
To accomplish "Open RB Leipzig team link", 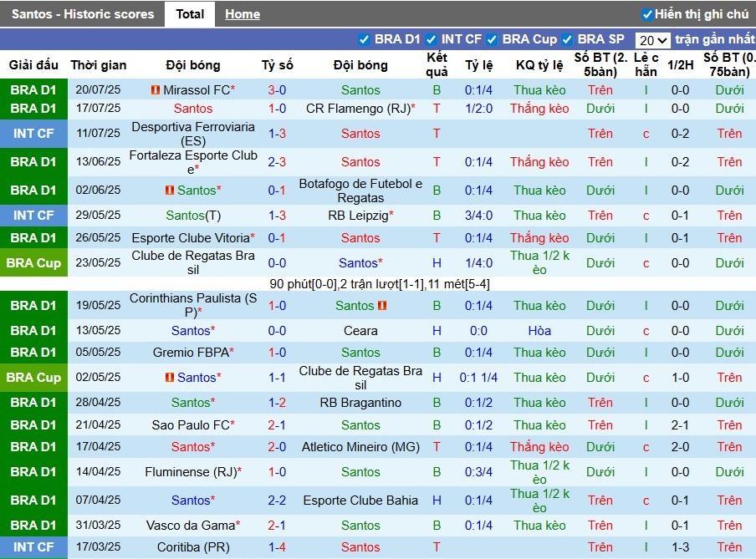I will click(358, 216).
